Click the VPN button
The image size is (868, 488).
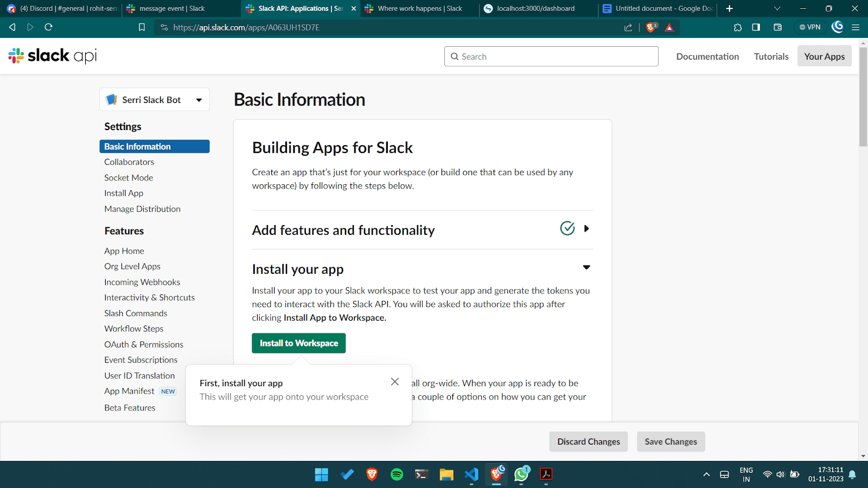810,27
